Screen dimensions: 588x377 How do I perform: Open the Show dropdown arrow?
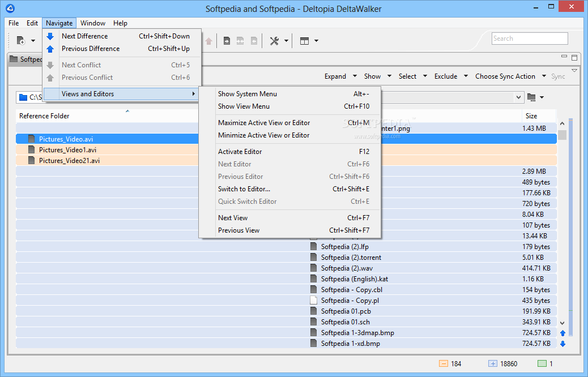389,76
